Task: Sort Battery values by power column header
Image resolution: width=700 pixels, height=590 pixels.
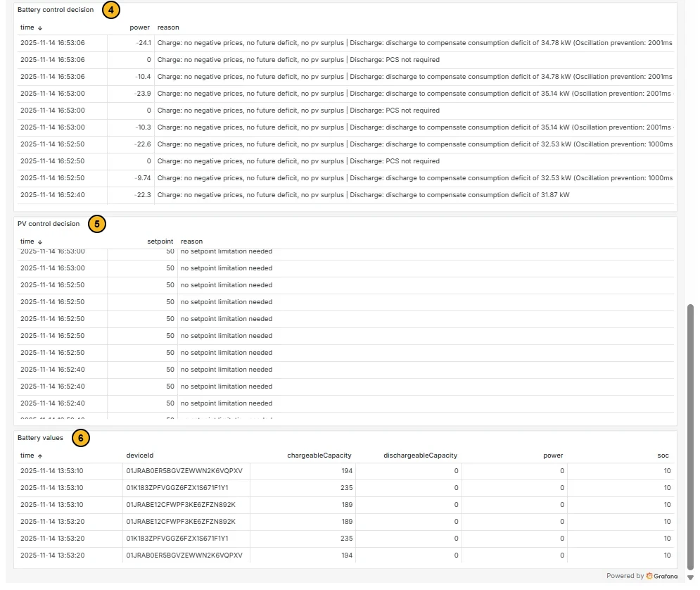Action: coord(553,455)
